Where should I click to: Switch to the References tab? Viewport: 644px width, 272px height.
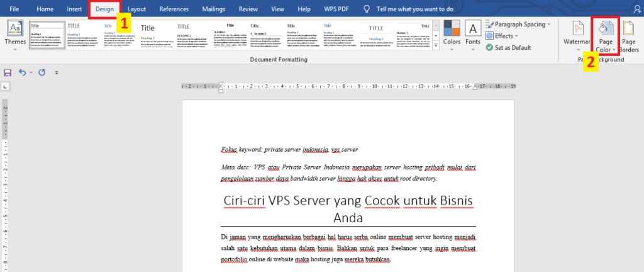(174, 9)
